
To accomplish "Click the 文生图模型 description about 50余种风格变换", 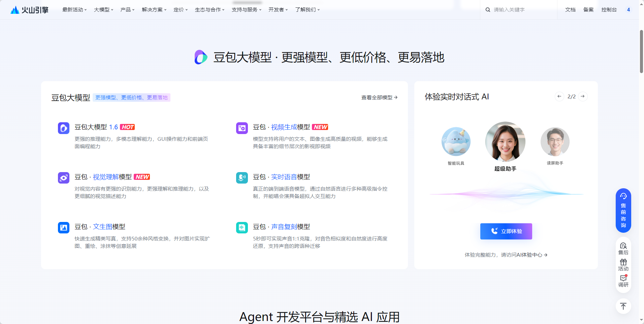I will 142,242.
